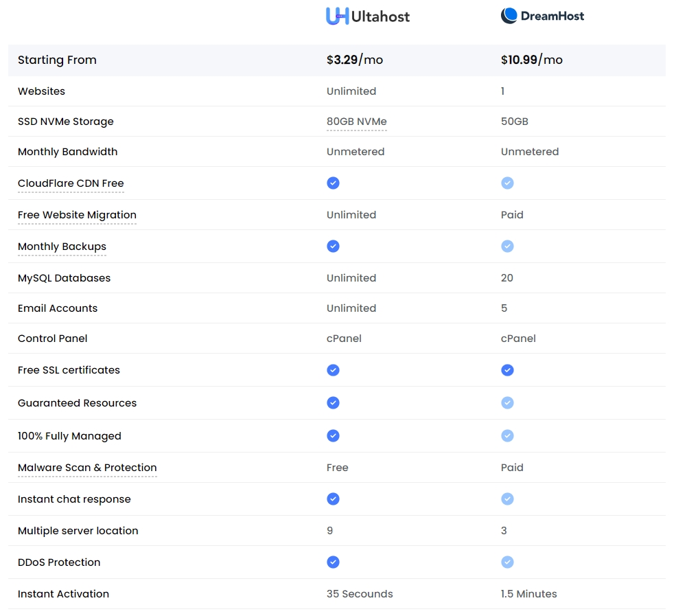Viewport: 676px width, 616px height.
Task: Click the DreamHost logo
Action: pos(542,16)
